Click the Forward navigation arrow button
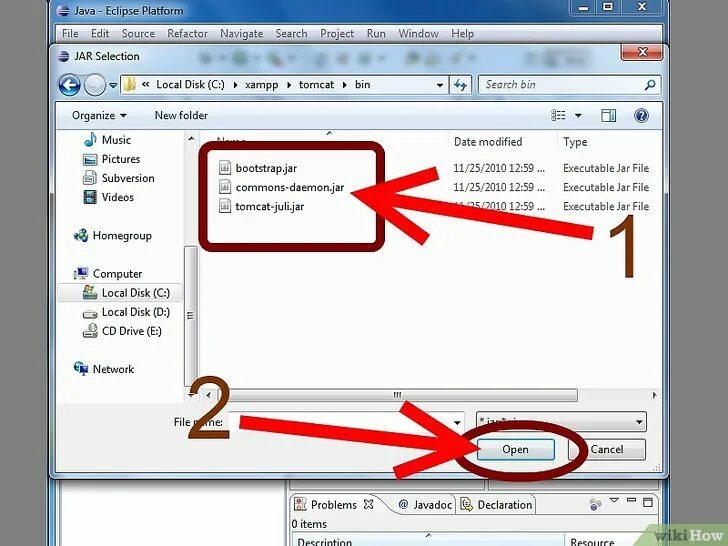Screen dimensions: 728x546 95,85
